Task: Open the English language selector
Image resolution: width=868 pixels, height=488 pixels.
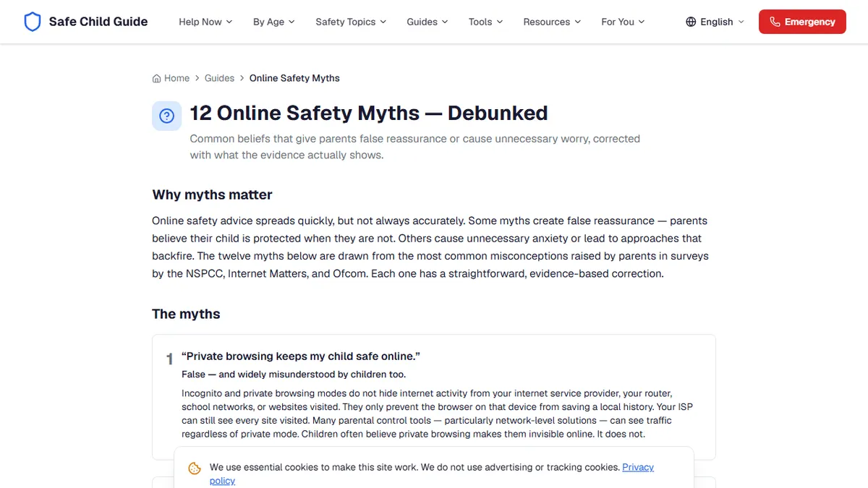Action: tap(715, 22)
